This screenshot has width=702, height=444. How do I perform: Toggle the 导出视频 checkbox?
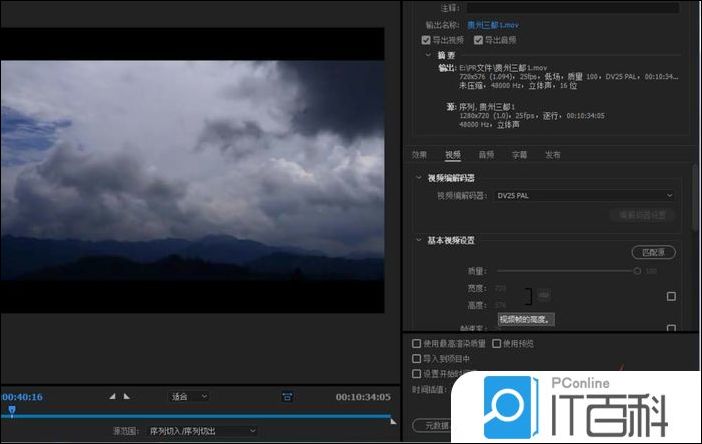(426, 40)
